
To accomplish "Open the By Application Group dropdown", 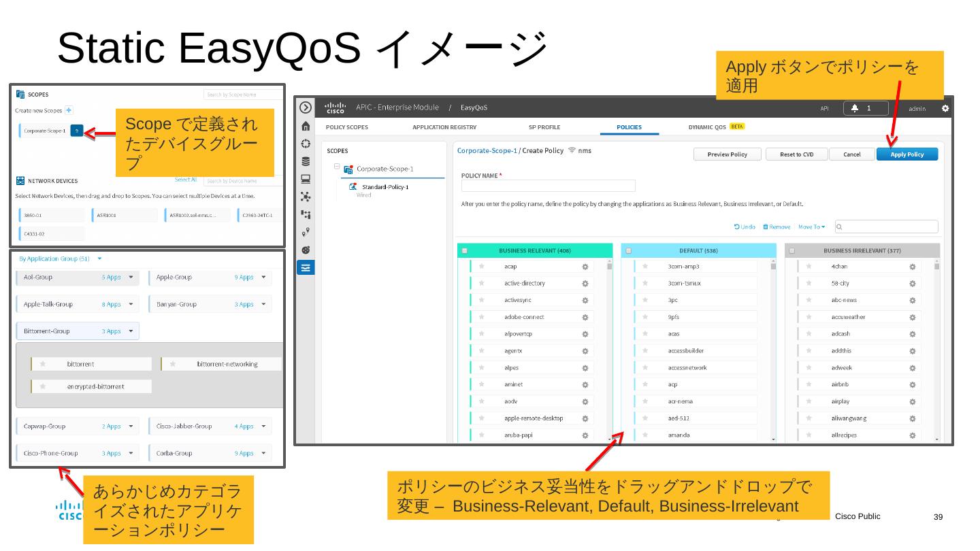I will [61, 258].
